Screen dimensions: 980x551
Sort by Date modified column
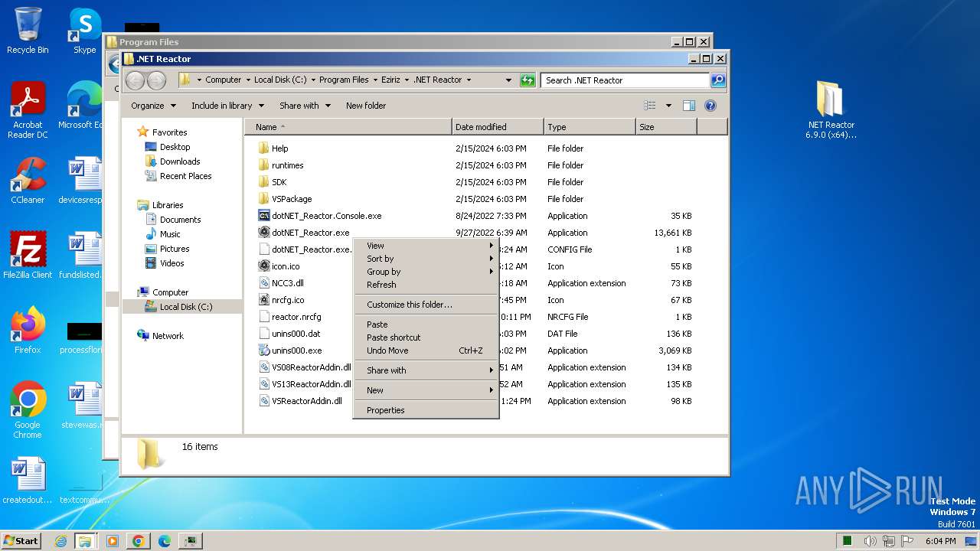point(498,127)
